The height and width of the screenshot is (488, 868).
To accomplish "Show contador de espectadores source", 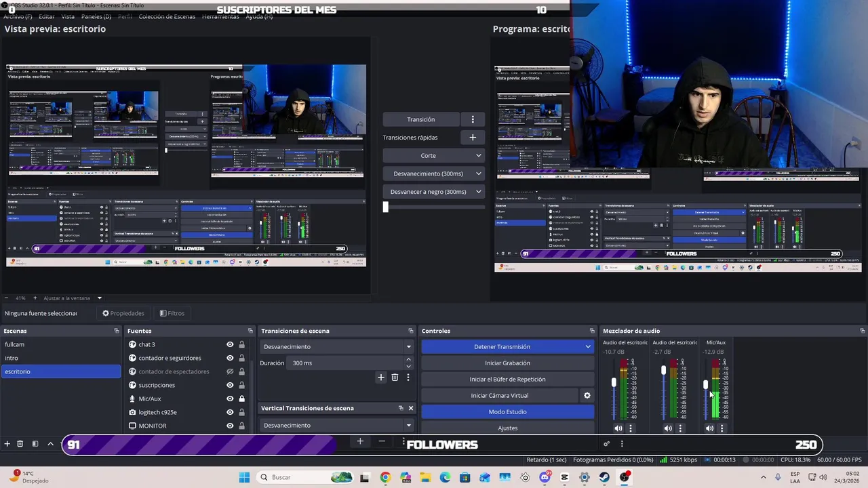I will (x=230, y=371).
